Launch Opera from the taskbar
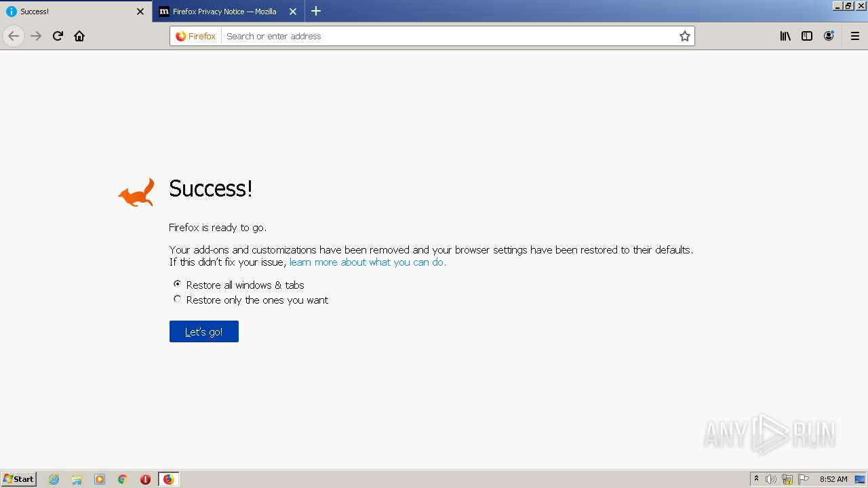The width and height of the screenshot is (868, 488). point(145,479)
